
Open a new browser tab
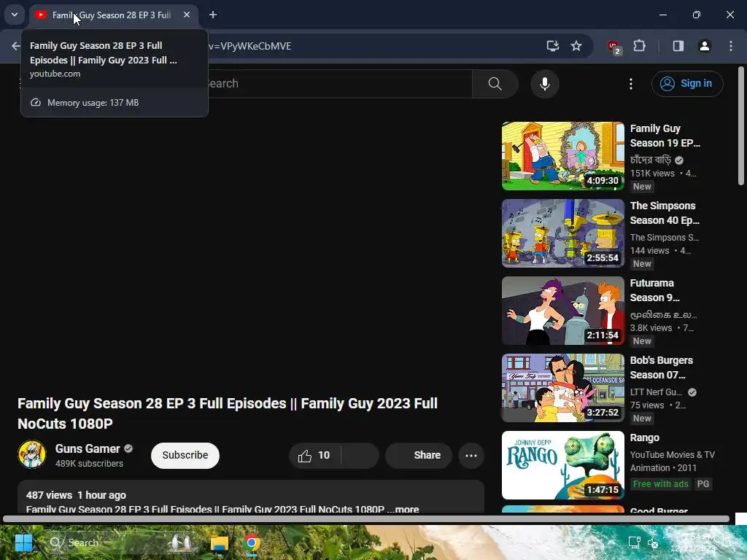[213, 15]
